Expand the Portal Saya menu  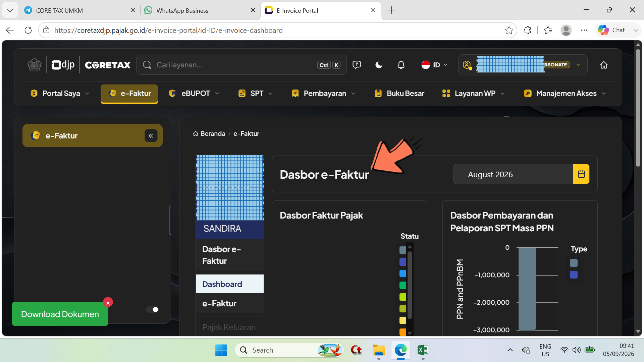[x=60, y=94]
